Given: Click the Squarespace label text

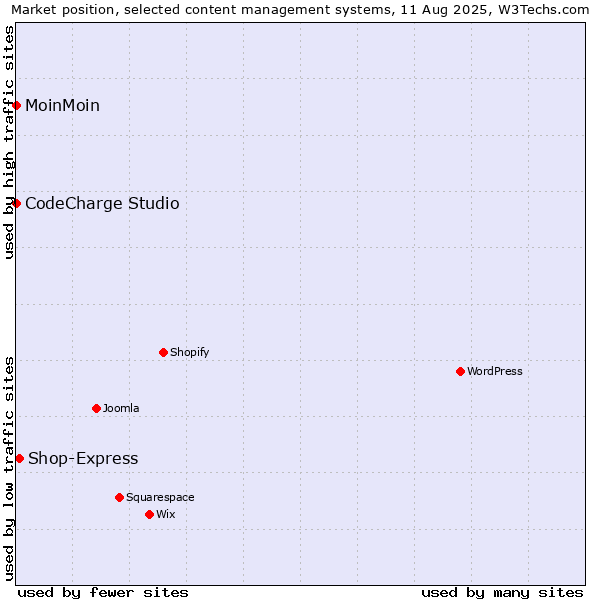Looking at the screenshot, I should click(x=160, y=497).
